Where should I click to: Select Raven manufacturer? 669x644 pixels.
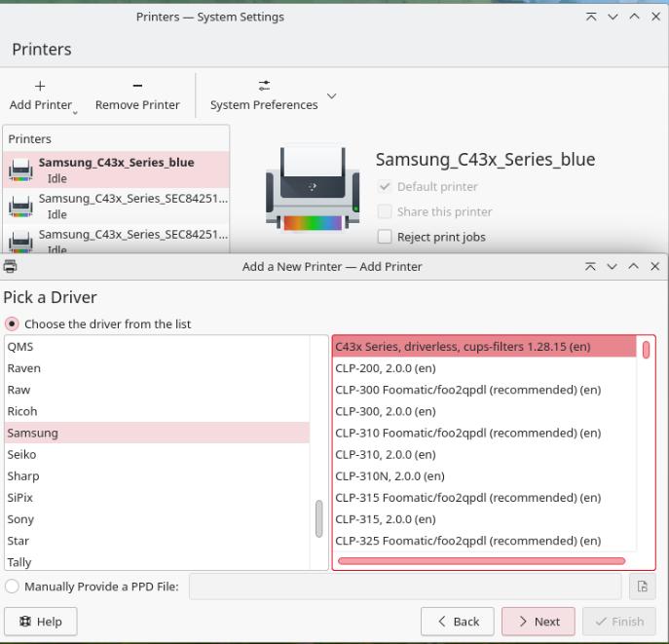click(x=157, y=368)
